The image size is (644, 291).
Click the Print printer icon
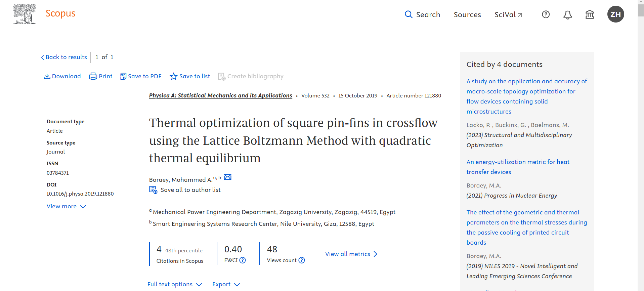93,76
